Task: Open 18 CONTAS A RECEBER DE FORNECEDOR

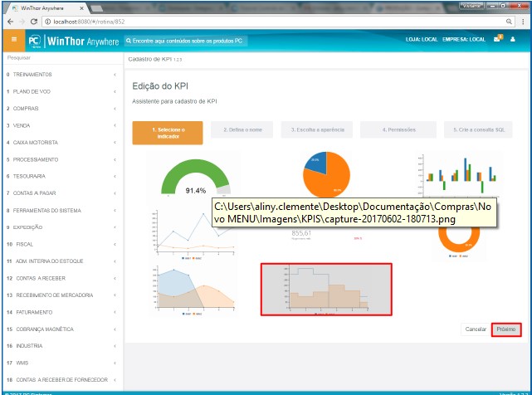Action: coord(62,380)
